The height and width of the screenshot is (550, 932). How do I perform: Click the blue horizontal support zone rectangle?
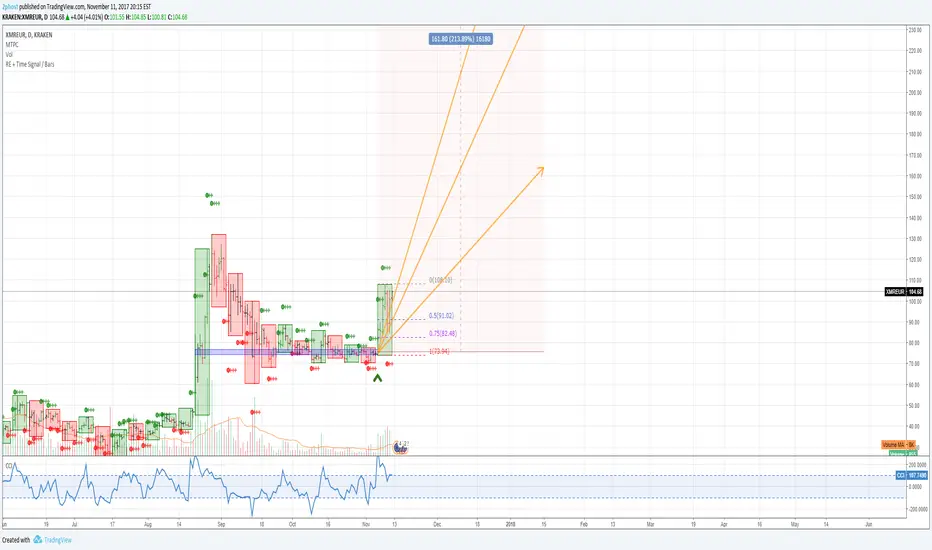286,352
